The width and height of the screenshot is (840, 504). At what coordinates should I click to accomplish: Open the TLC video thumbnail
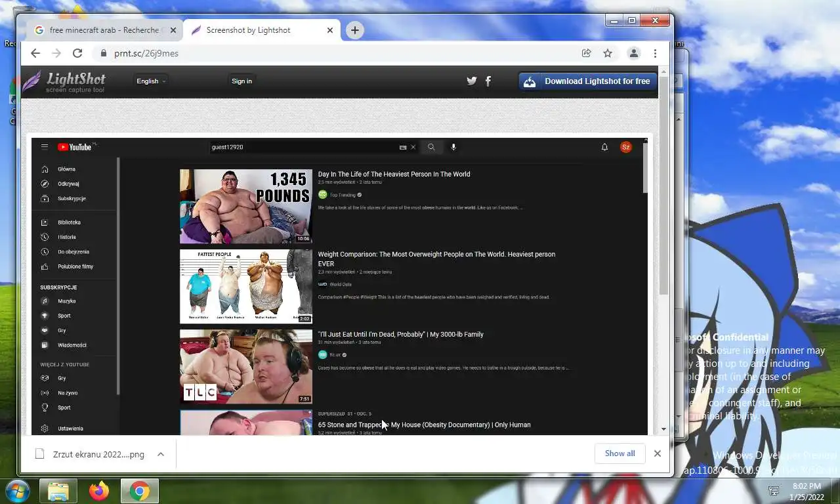[246, 367]
